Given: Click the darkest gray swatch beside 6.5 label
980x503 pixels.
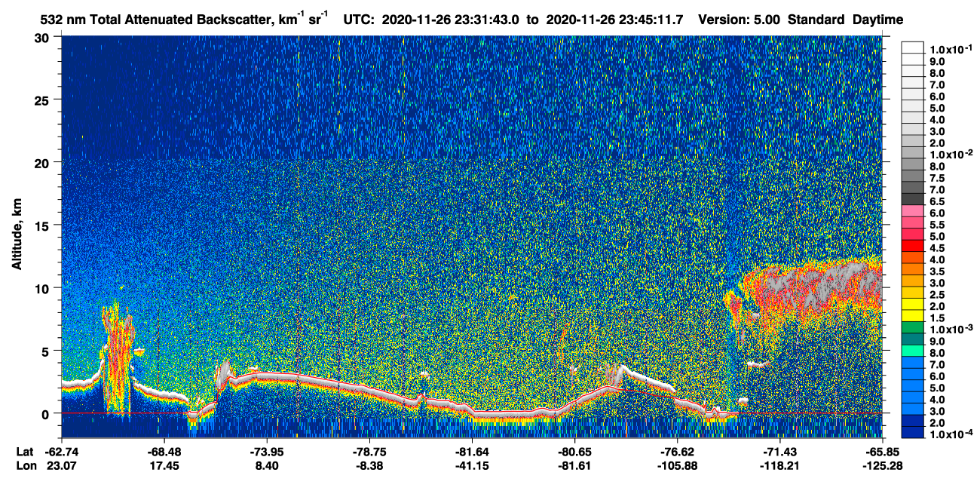Looking at the screenshot, I should [912, 198].
